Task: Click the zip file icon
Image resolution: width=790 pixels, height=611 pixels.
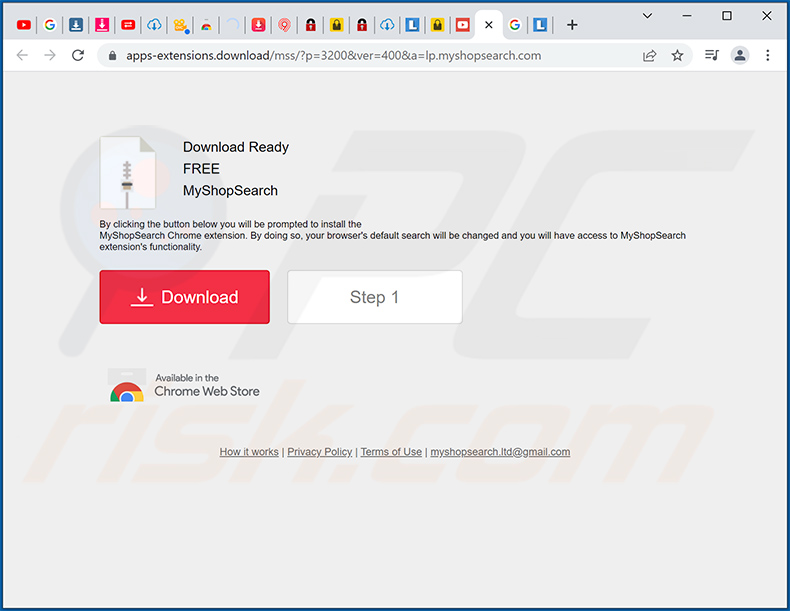Action: coord(127,172)
